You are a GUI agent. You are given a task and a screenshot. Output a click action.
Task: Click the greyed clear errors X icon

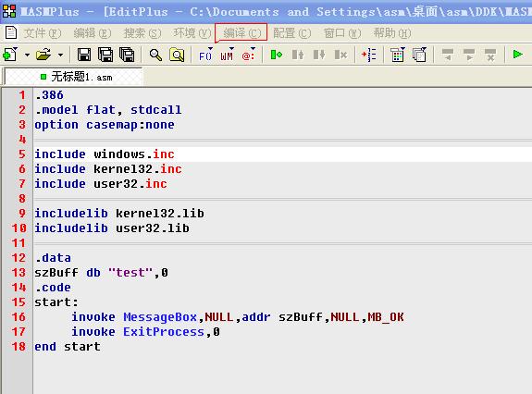490,55
